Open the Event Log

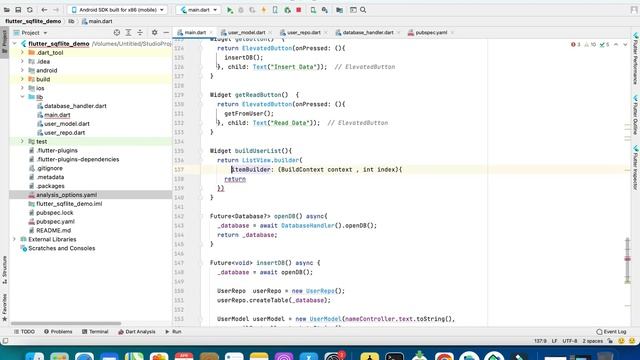tap(611, 332)
